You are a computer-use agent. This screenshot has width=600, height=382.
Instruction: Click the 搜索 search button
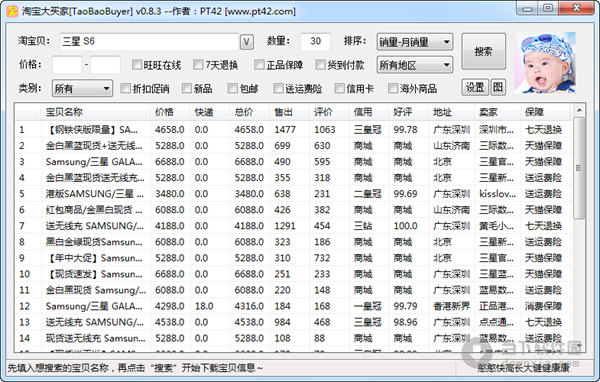tap(483, 51)
